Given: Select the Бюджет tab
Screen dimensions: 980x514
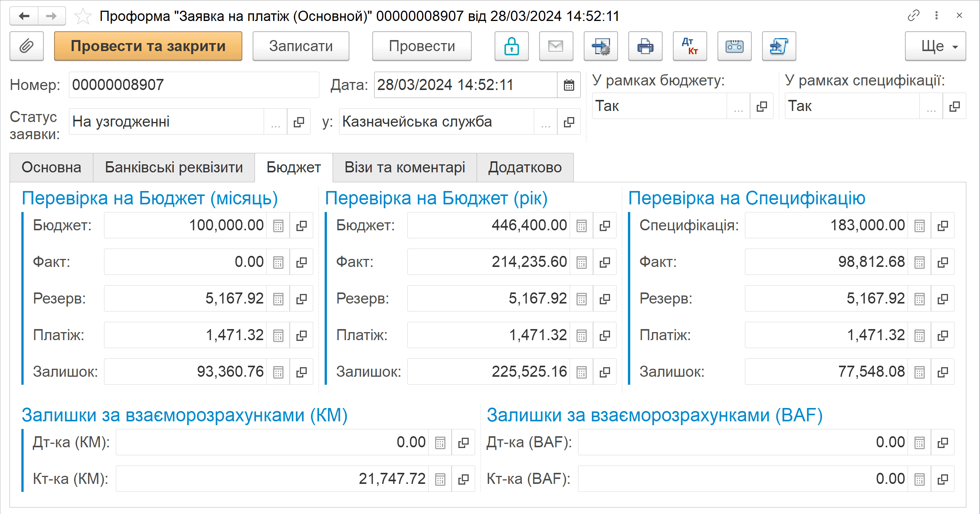Looking at the screenshot, I should pos(294,167).
